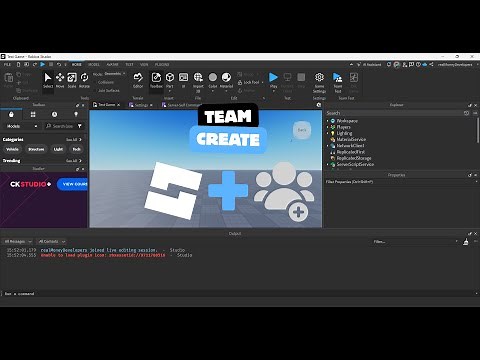Click the Vehicle category chip
The width and height of the screenshot is (480, 360).
coord(12,149)
